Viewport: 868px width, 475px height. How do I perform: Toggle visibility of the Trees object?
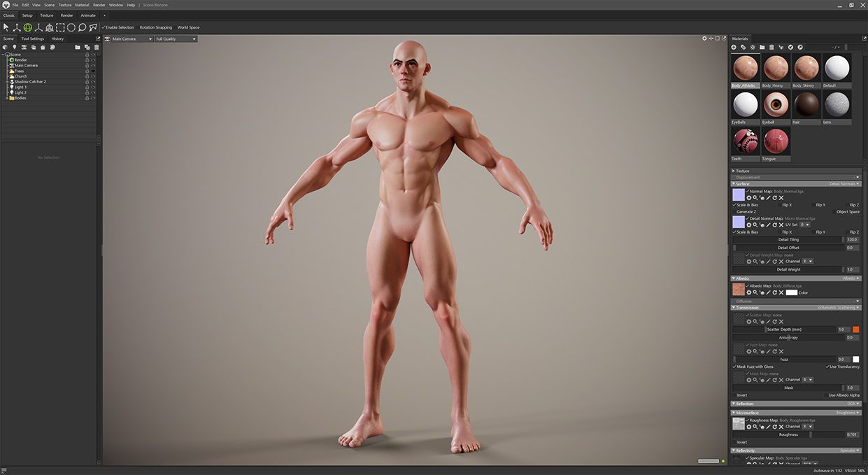[93, 71]
